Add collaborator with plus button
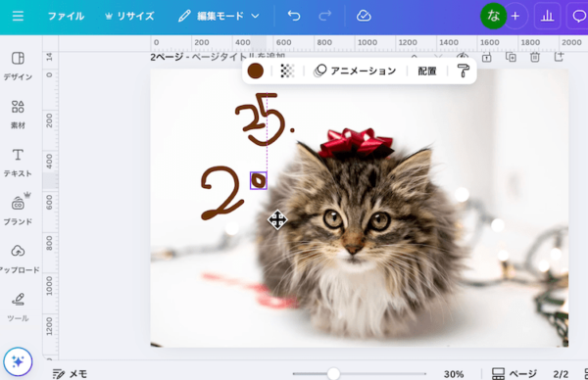This screenshot has width=588, height=380. tap(515, 16)
